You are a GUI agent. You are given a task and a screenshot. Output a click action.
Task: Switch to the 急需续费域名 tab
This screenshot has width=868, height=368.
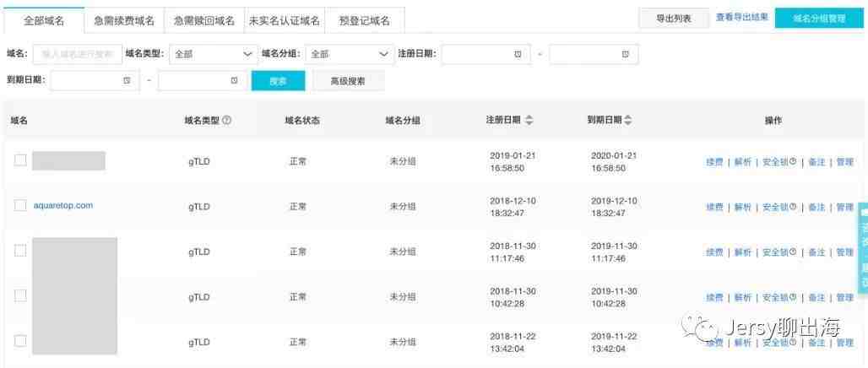pos(124,21)
